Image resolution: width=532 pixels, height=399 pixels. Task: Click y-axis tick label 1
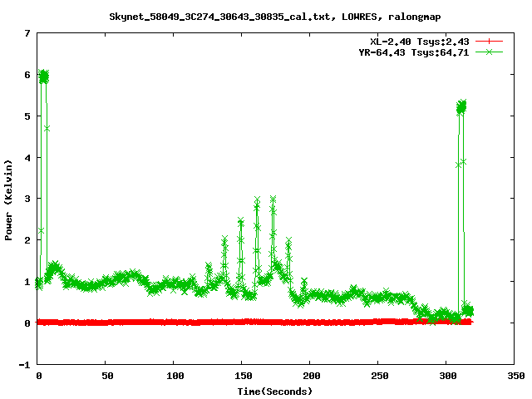coord(27,282)
